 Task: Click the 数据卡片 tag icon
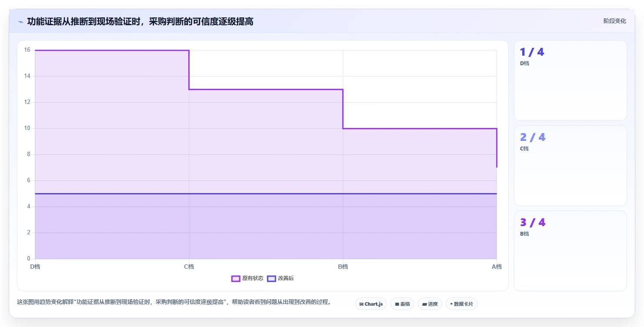coord(451,304)
